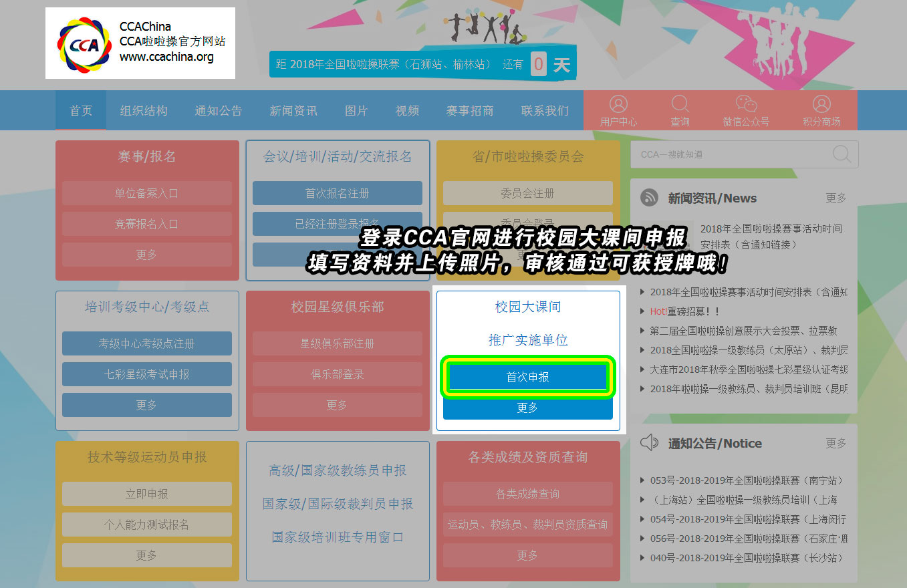
Task: Open 更多 next to 通知公告/Notice
Action: pyautogui.click(x=835, y=443)
